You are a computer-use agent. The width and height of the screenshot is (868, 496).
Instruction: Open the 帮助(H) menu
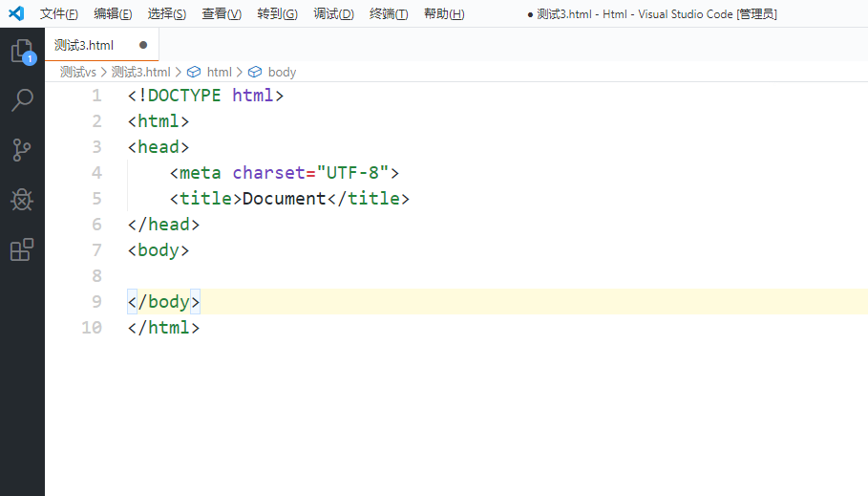coord(444,13)
